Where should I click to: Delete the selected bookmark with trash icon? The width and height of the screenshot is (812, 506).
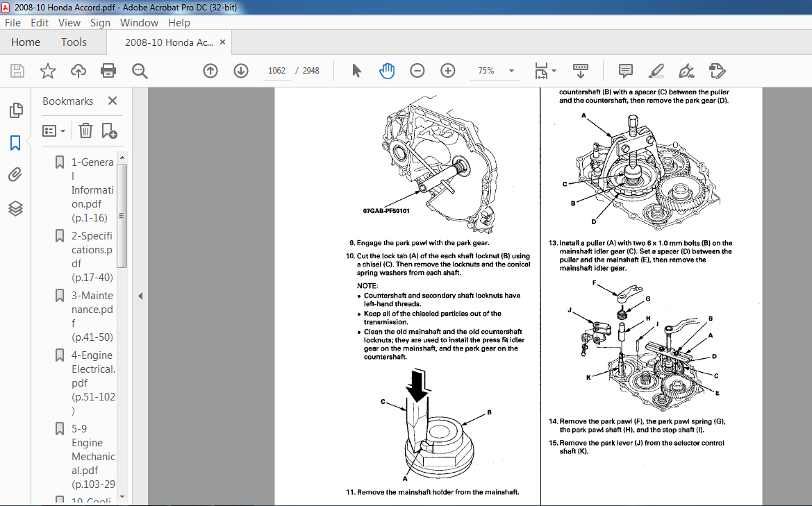click(85, 131)
